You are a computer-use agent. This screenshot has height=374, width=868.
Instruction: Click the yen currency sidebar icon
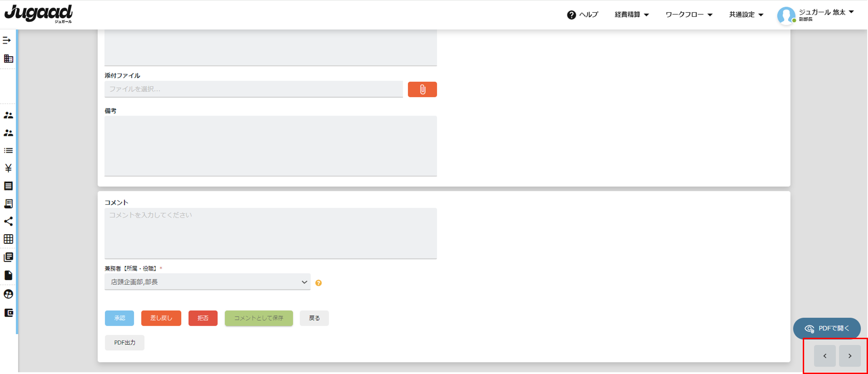click(8, 168)
